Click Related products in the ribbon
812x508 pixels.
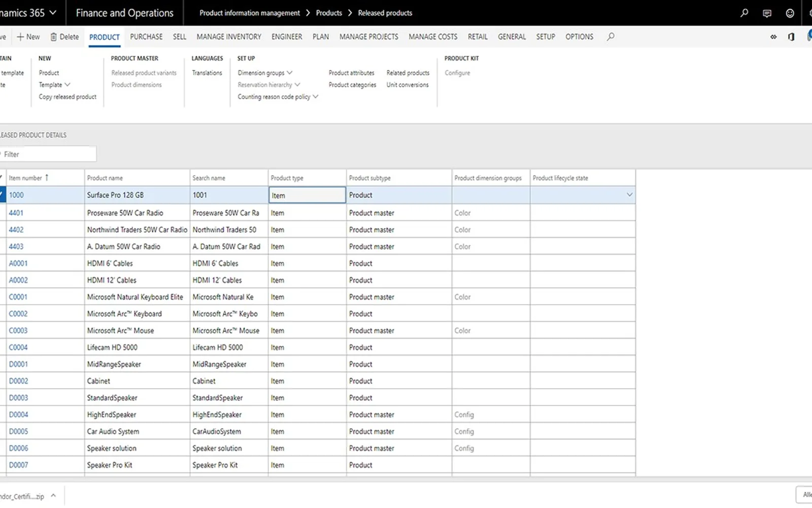click(408, 73)
